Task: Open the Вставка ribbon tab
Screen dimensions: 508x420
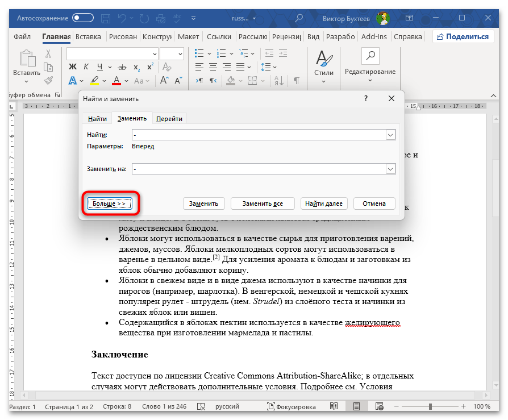Action: click(88, 37)
